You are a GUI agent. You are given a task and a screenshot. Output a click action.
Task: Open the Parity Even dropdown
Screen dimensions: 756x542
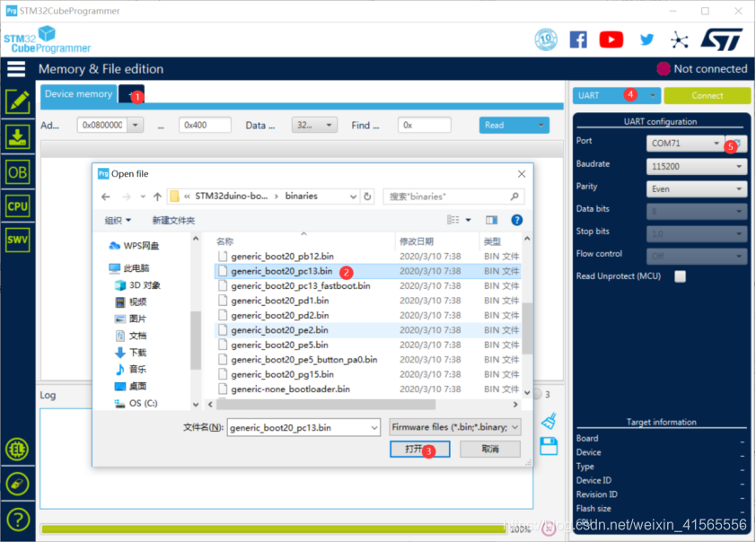pyautogui.click(x=697, y=188)
